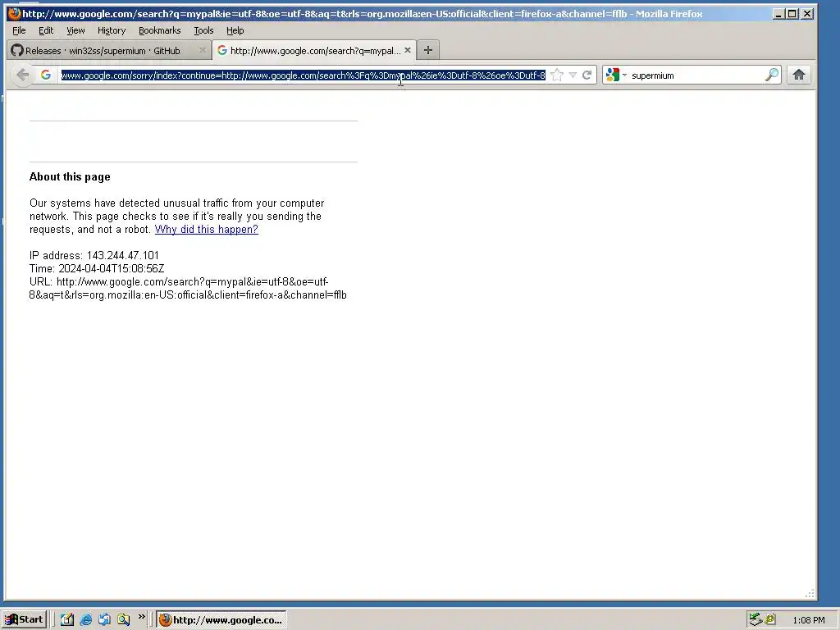Open the Windows Start menu
Screen dimensions: 840x630
(25, 619)
